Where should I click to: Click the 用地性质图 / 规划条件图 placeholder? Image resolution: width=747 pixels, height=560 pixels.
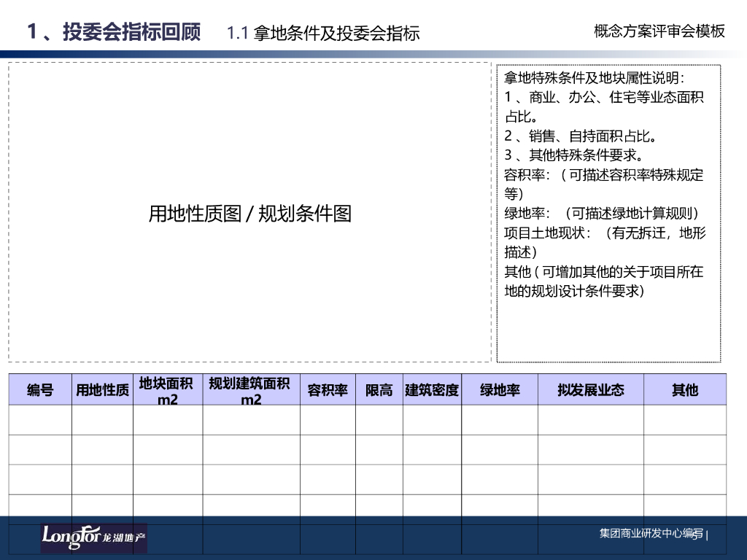249,214
